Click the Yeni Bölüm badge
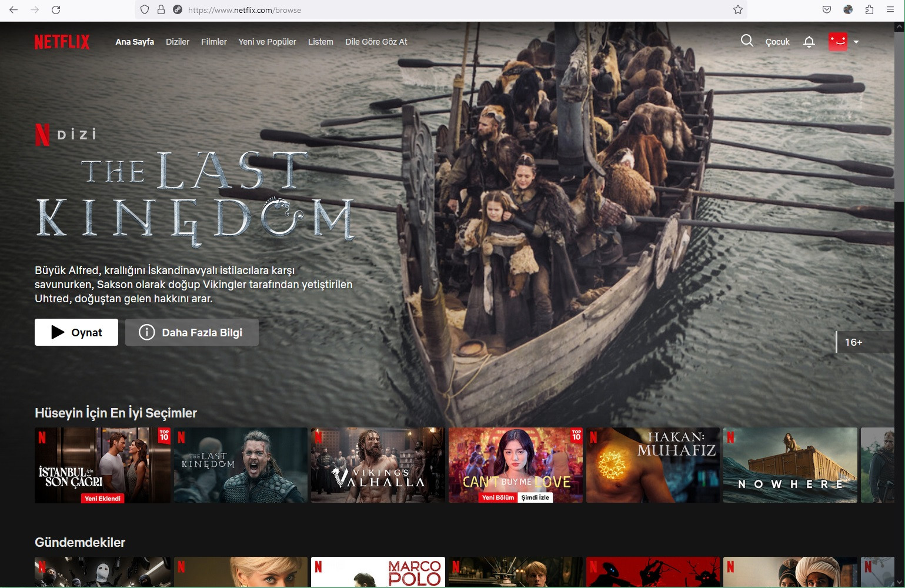Viewport: 905px width, 588px height. pos(498,497)
